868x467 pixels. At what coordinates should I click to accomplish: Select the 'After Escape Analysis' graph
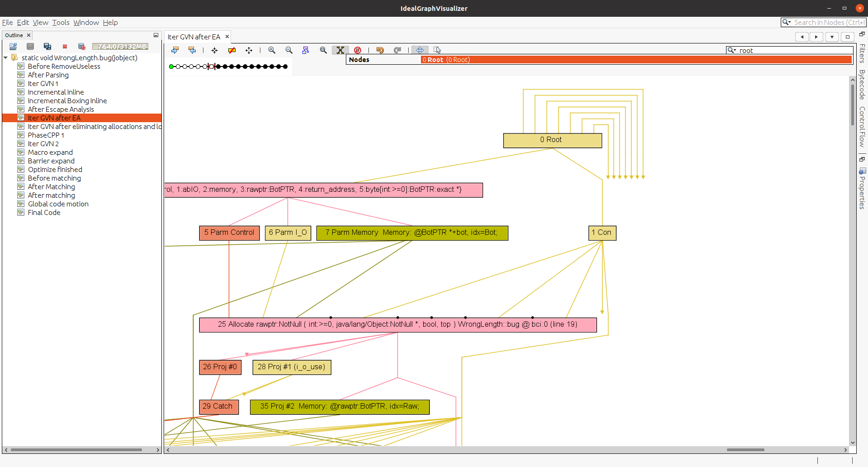tap(61, 110)
